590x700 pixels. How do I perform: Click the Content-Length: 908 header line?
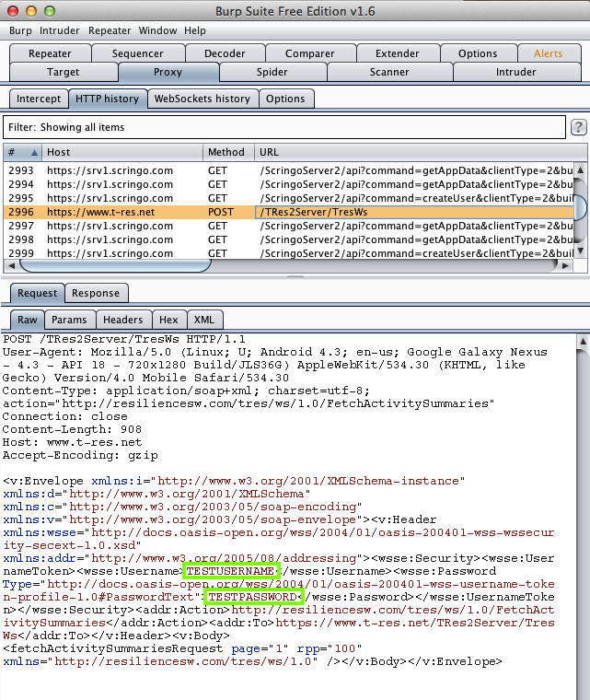(72, 429)
